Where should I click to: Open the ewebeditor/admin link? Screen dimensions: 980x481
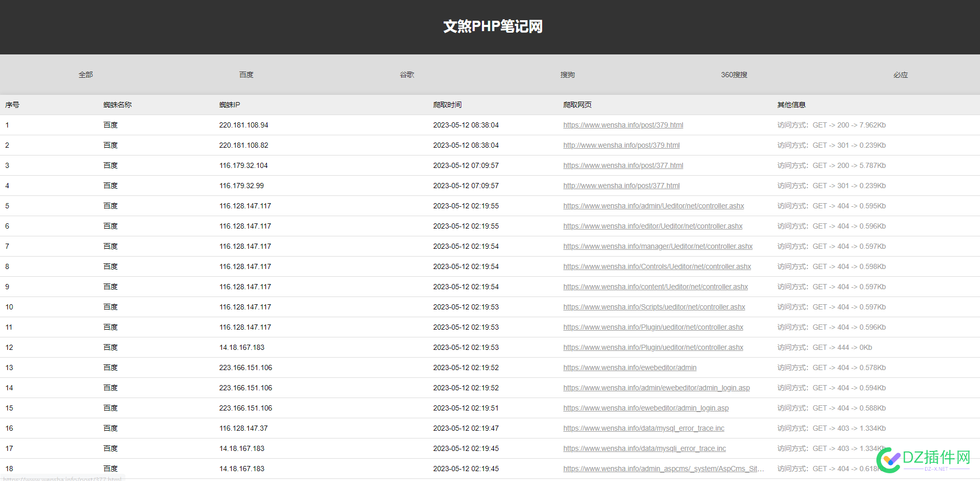pyautogui.click(x=630, y=367)
